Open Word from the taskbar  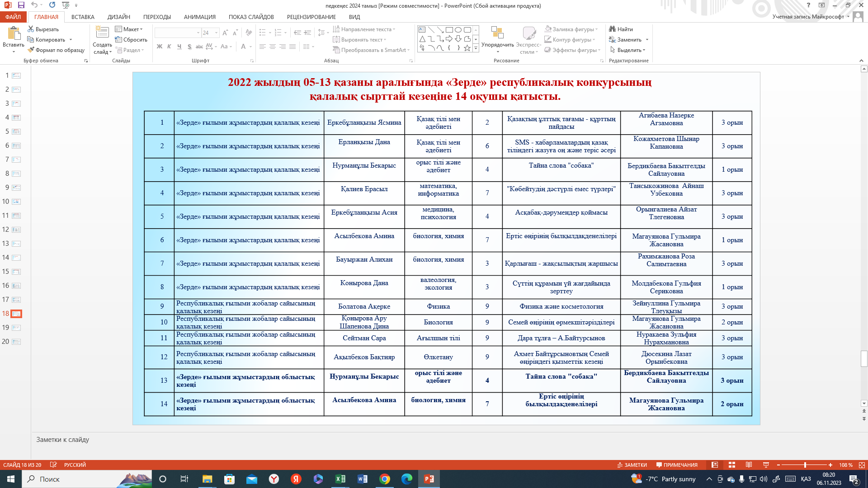(x=363, y=479)
